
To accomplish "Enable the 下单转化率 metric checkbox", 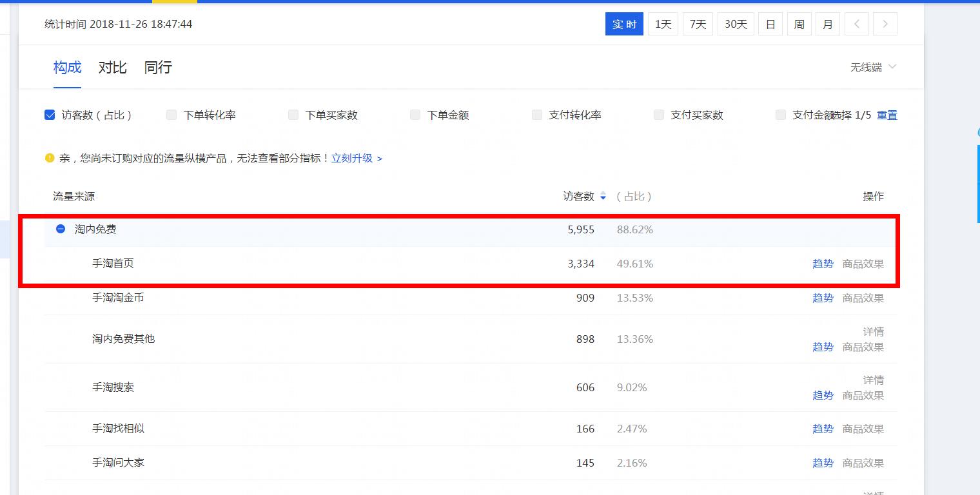I will (171, 114).
